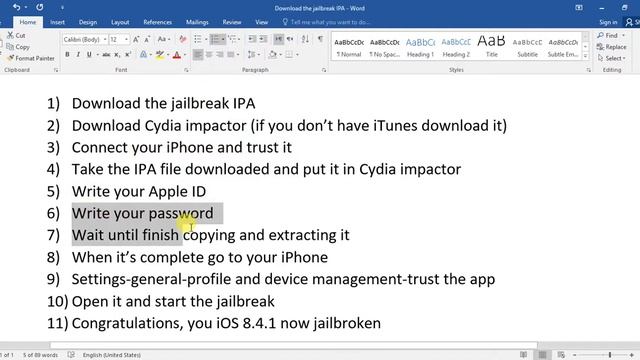This screenshot has width=640, height=360.
Task: Open the font name dropdown
Action: tap(105, 39)
